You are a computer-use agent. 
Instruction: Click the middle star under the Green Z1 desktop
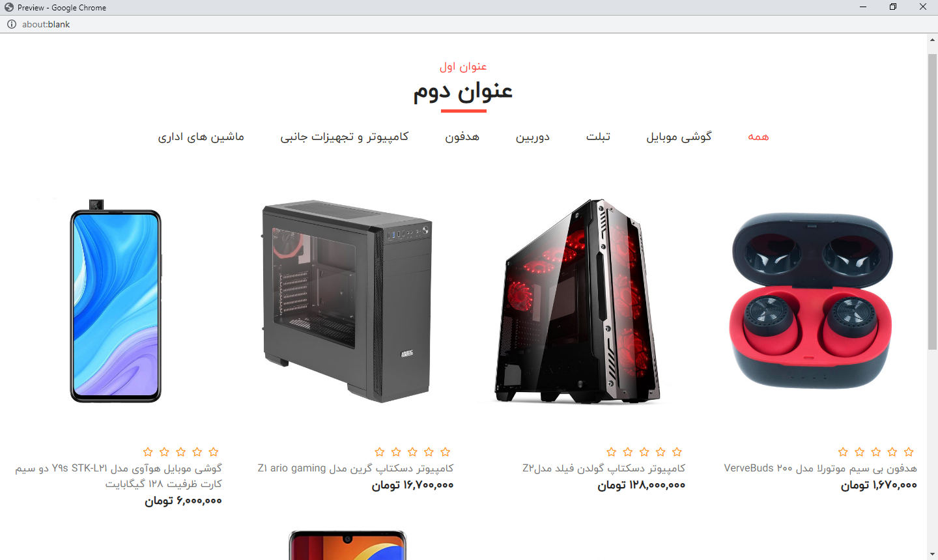(x=412, y=452)
